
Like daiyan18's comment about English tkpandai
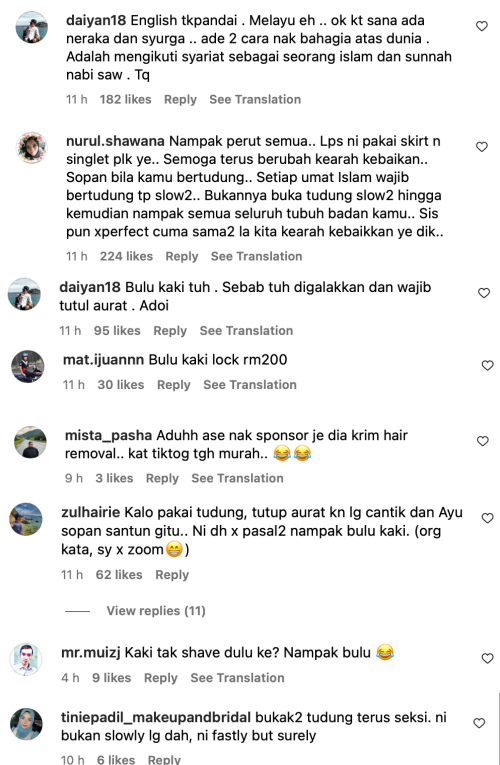pyautogui.click(x=481, y=26)
